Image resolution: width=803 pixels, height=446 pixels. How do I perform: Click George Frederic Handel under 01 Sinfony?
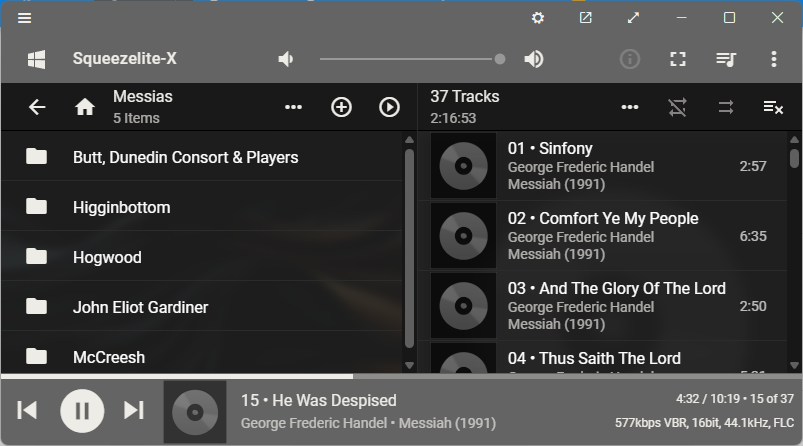pos(581,167)
